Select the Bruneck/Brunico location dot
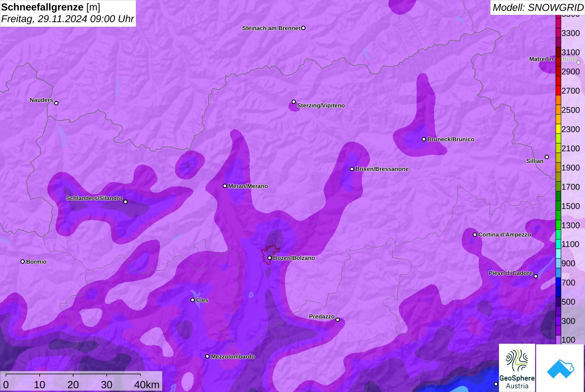The height and width of the screenshot is (392, 585). tap(424, 139)
